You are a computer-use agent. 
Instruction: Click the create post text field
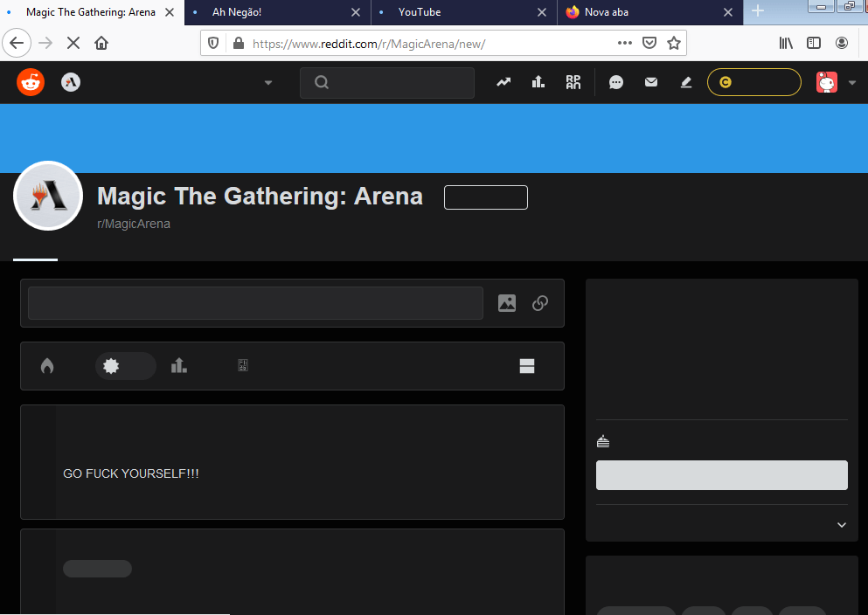256,303
